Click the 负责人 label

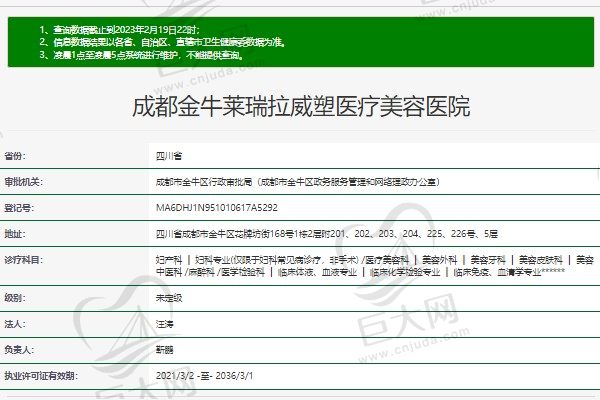[x=19, y=349]
